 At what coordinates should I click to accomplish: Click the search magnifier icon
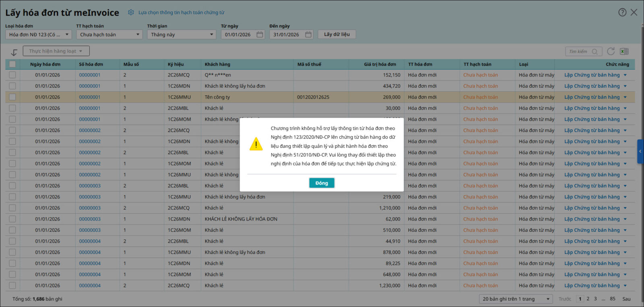tap(594, 52)
